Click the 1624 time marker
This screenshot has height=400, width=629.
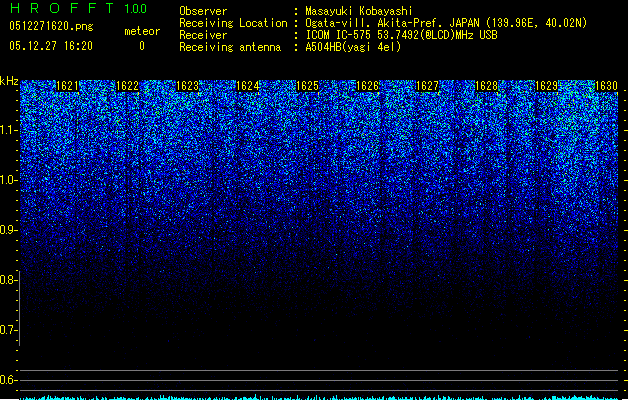pyautogui.click(x=248, y=86)
